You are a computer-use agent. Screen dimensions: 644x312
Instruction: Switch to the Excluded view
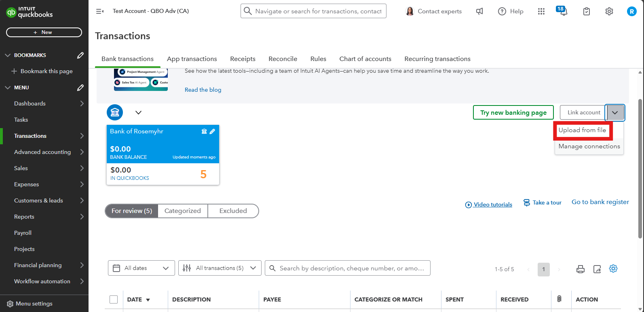(233, 211)
